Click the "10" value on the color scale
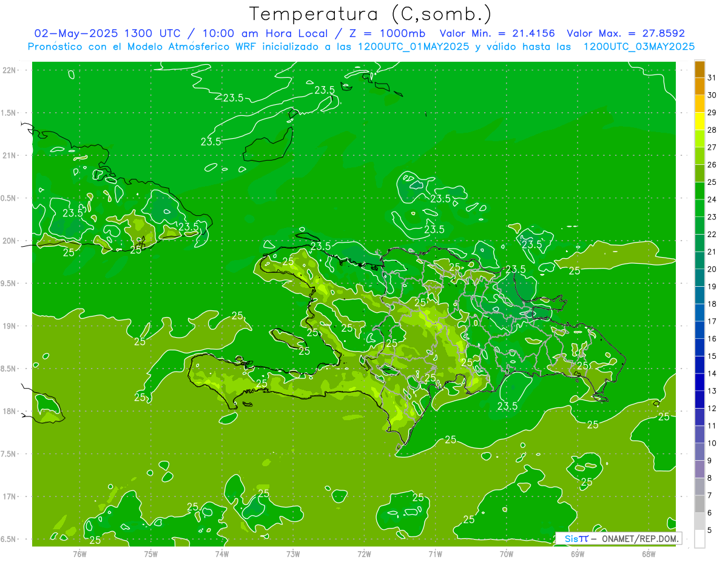Image resolution: width=728 pixels, height=562 pixels. point(712,443)
